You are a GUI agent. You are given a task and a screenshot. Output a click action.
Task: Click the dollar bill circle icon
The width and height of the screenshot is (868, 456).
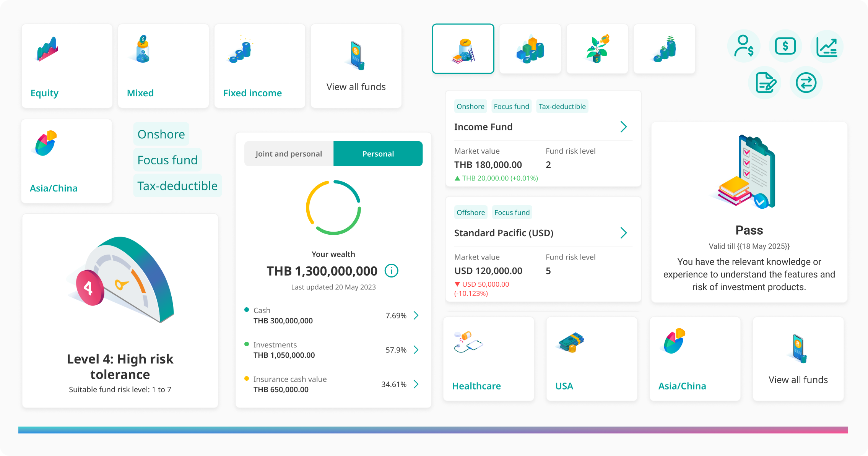[x=785, y=46]
